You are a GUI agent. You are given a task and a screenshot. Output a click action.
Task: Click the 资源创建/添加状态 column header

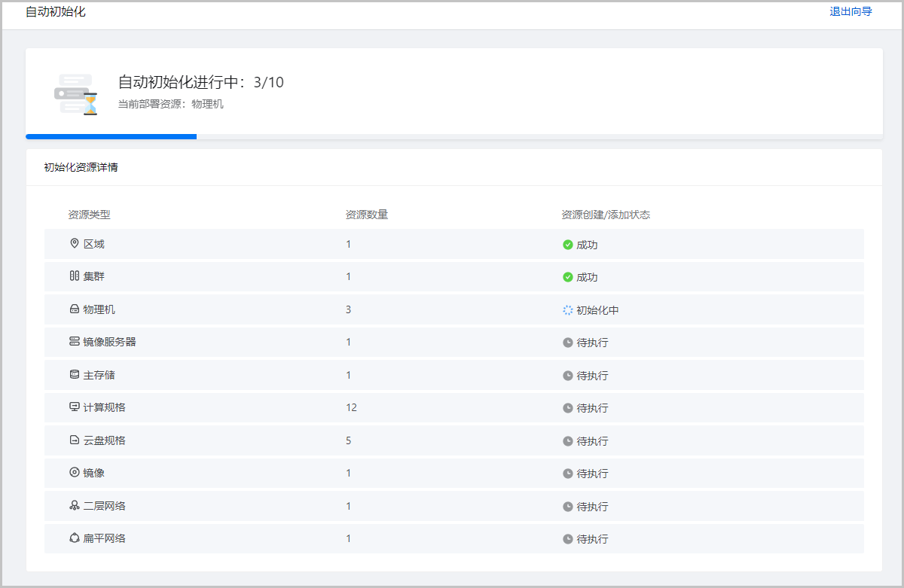click(605, 215)
